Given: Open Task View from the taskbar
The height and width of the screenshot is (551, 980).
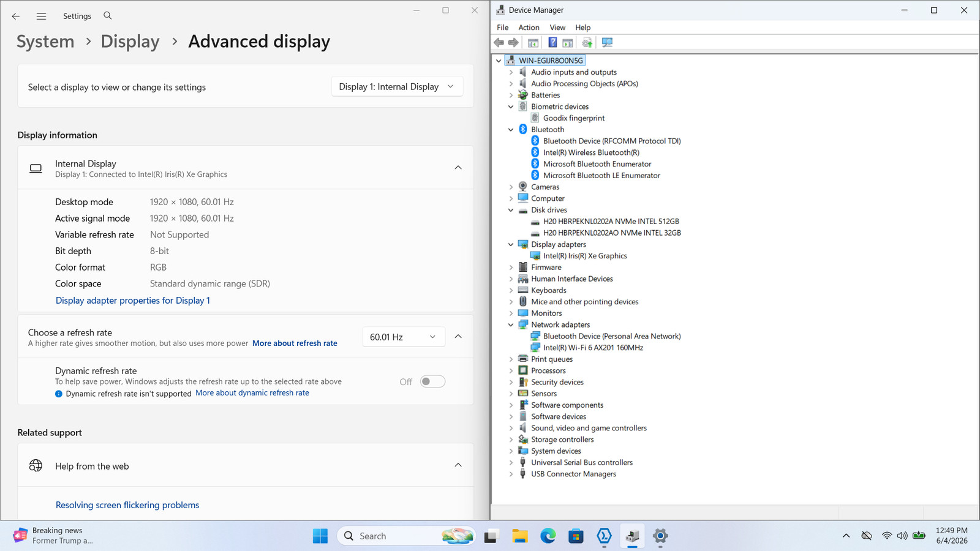Looking at the screenshot, I should click(x=491, y=536).
